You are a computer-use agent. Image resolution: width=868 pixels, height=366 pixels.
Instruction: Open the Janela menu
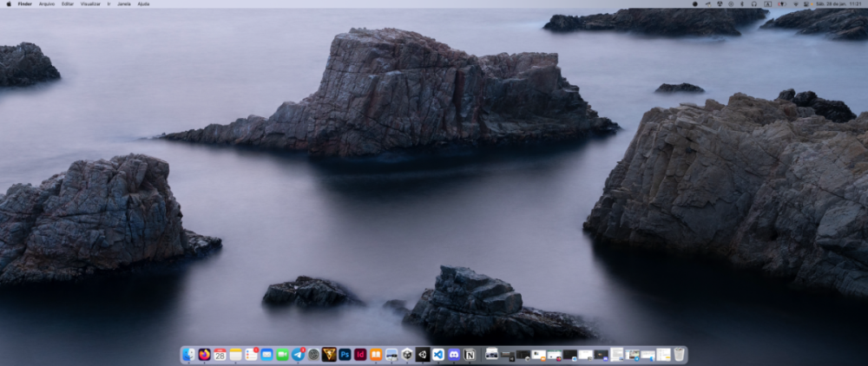[x=124, y=3]
